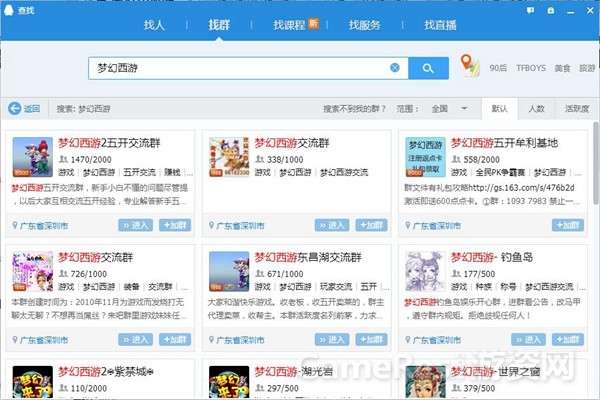Open avatar of 梦幻西游-世界之窗
This screenshot has height=400, width=600.
(x=426, y=382)
